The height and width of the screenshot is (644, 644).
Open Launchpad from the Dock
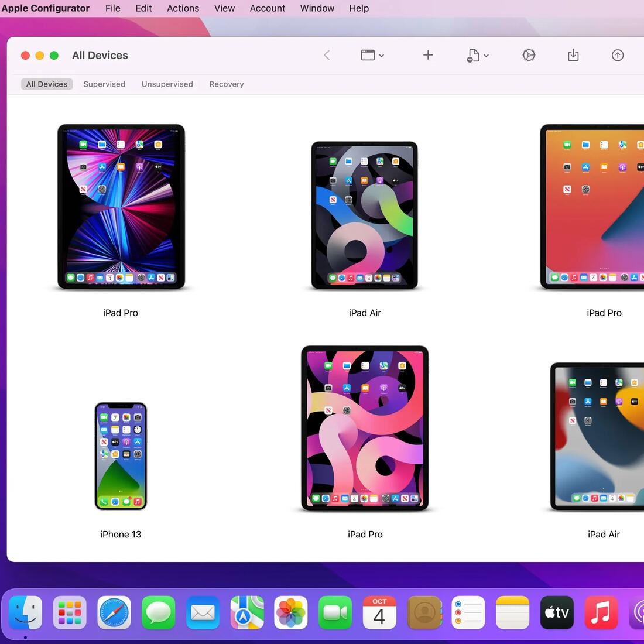pyautogui.click(x=69, y=612)
